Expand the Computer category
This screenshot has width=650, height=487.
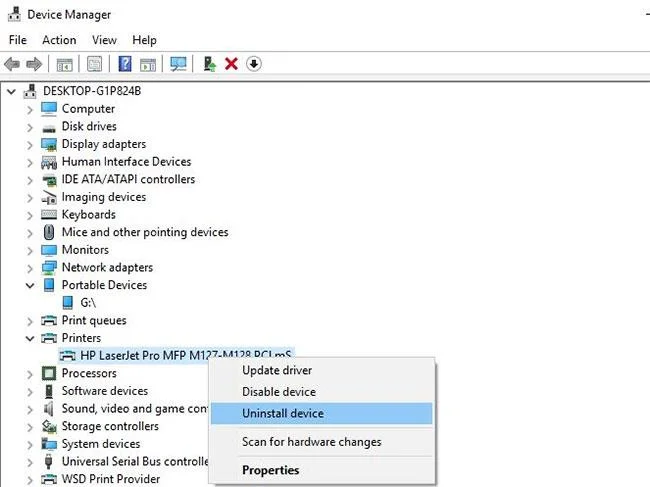click(x=30, y=109)
